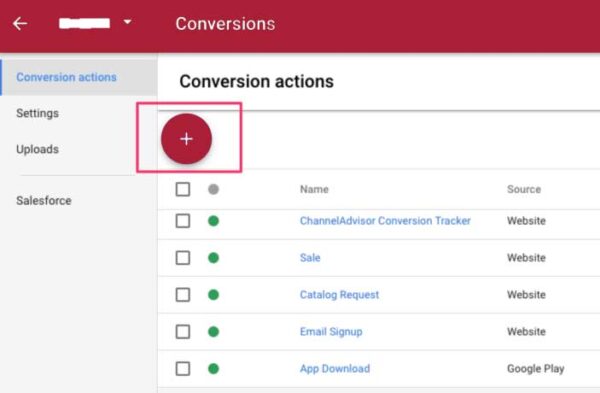Click the back arrow in header
Image resolution: width=600 pixels, height=393 pixels.
pos(20,24)
